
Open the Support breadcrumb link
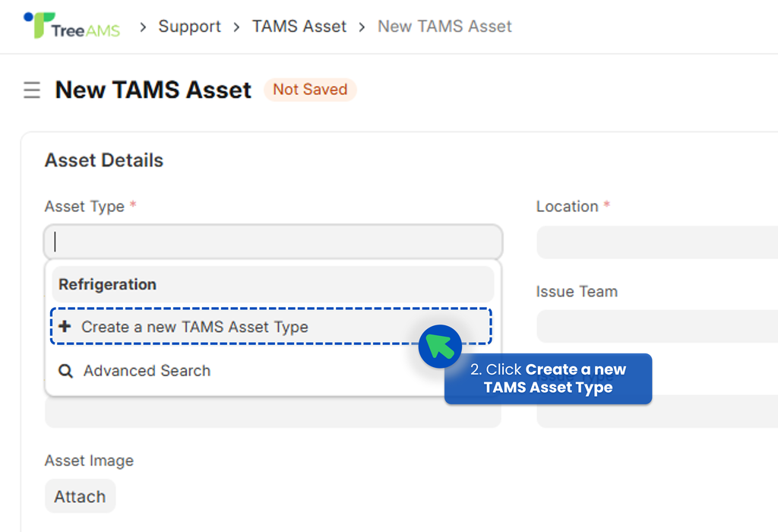189,27
